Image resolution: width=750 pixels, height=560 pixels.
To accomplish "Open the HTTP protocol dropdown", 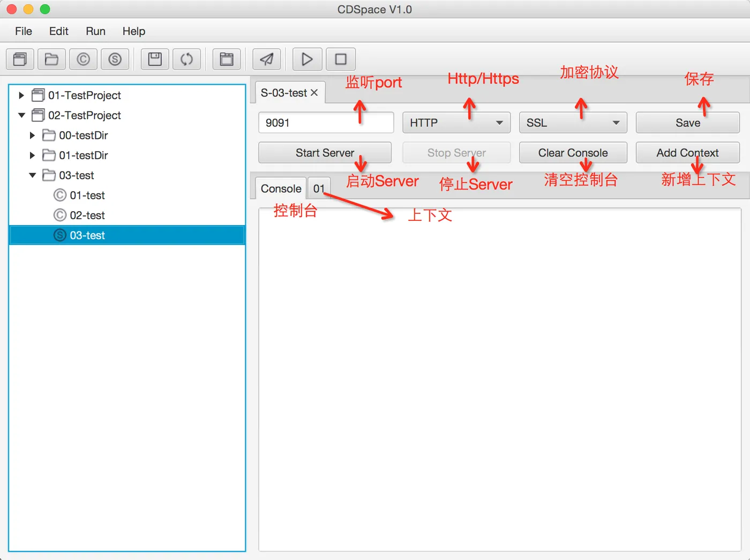I will coord(455,123).
